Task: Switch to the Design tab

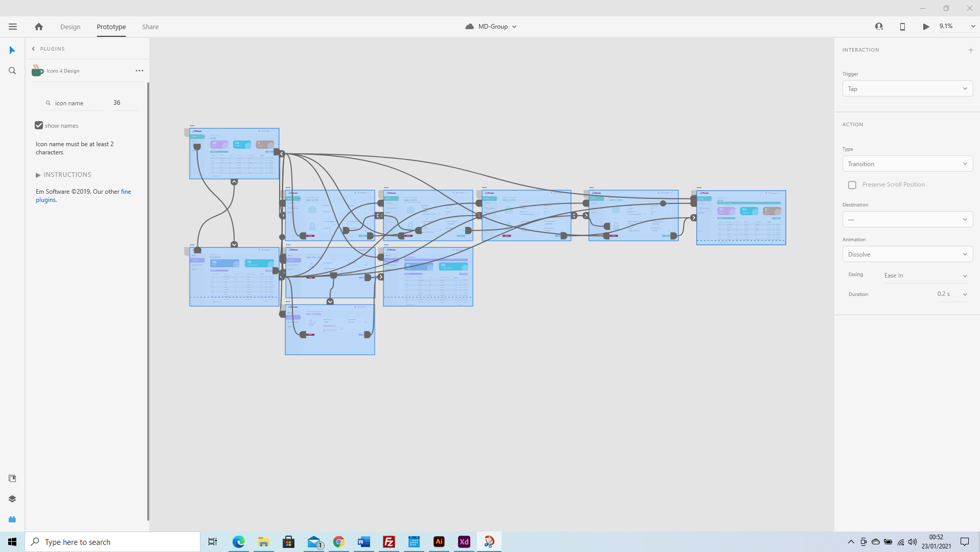Action: point(70,27)
